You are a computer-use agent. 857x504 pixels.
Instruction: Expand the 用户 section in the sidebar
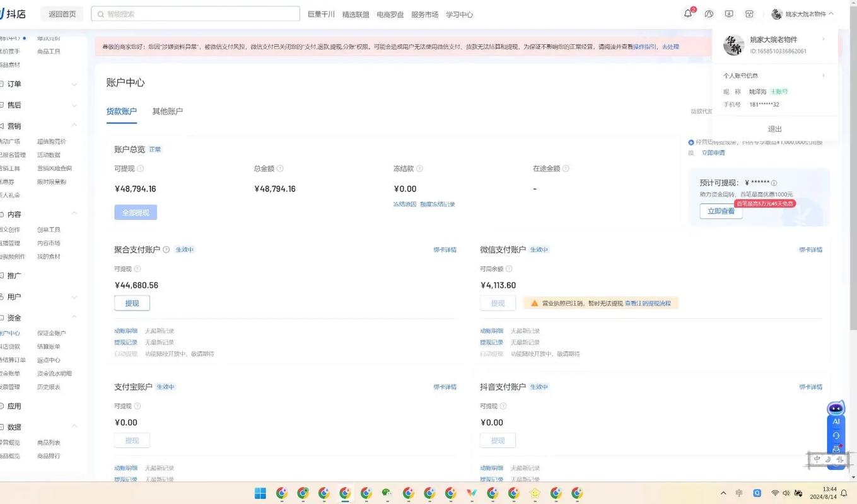click(x=74, y=297)
